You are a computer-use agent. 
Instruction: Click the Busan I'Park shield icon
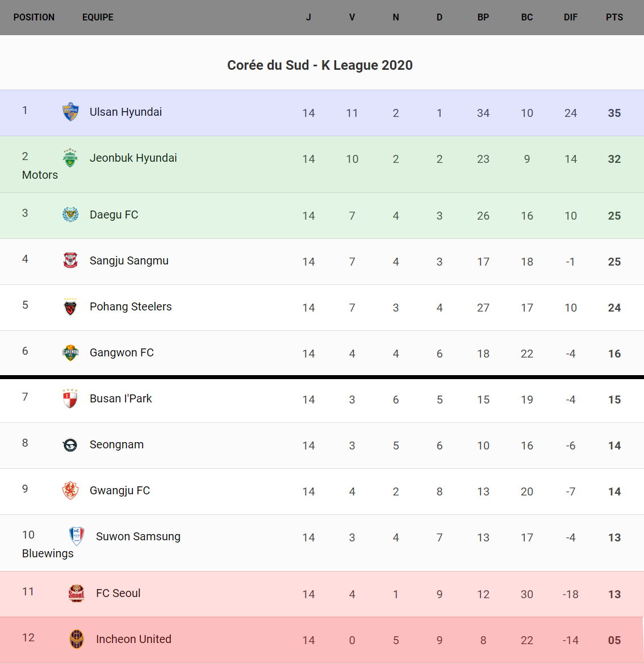pos(70,398)
